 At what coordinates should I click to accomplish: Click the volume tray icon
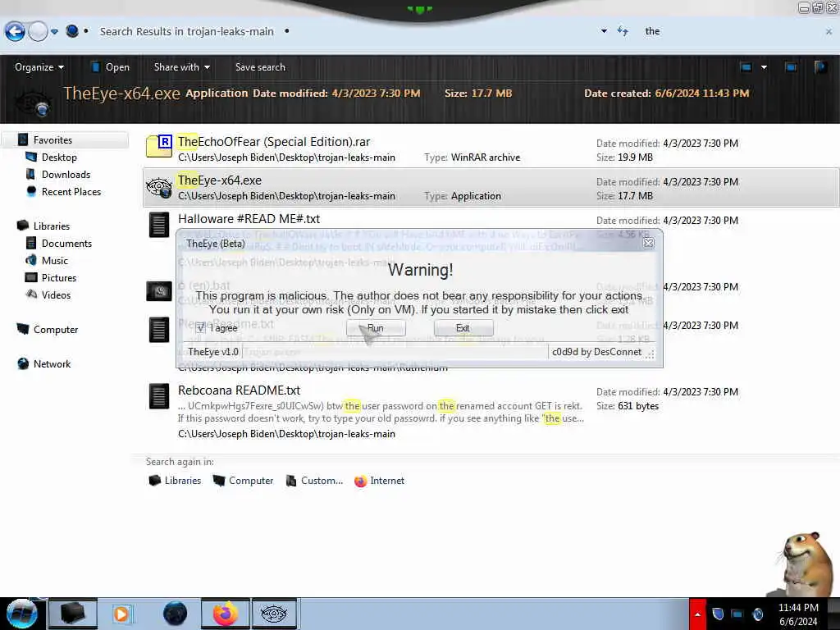pos(757,614)
